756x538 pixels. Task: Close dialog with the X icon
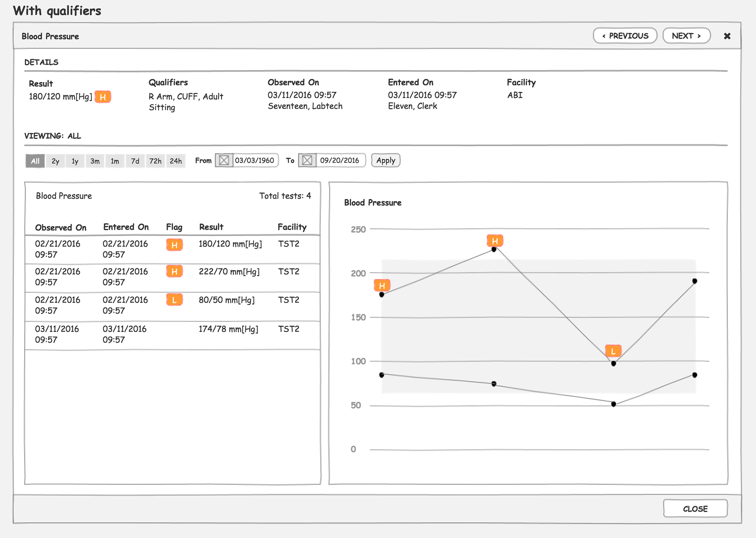pos(727,36)
